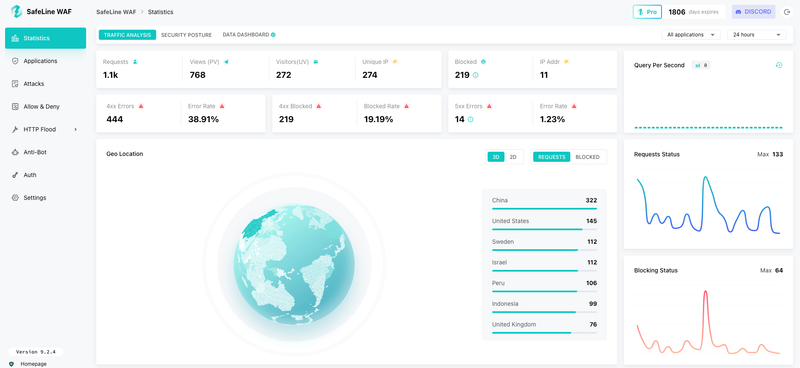This screenshot has width=800, height=368.
Task: Click the 4xx Errors warning icon
Action: click(141, 106)
